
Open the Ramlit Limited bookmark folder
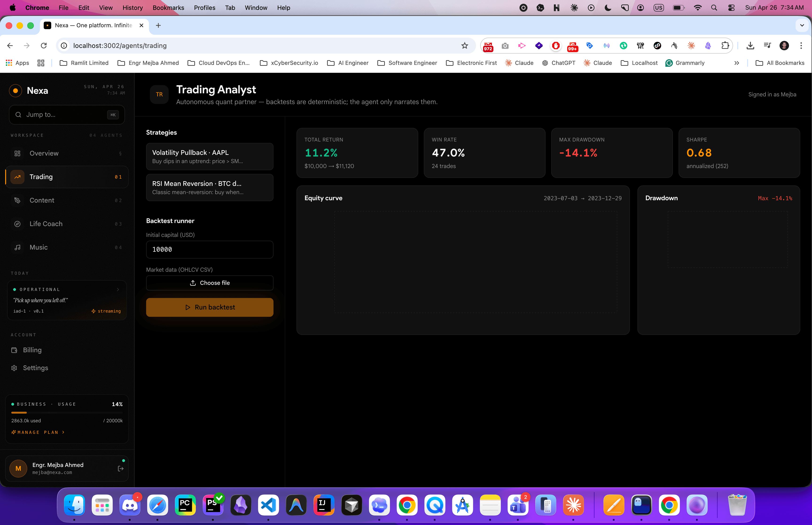pos(84,63)
